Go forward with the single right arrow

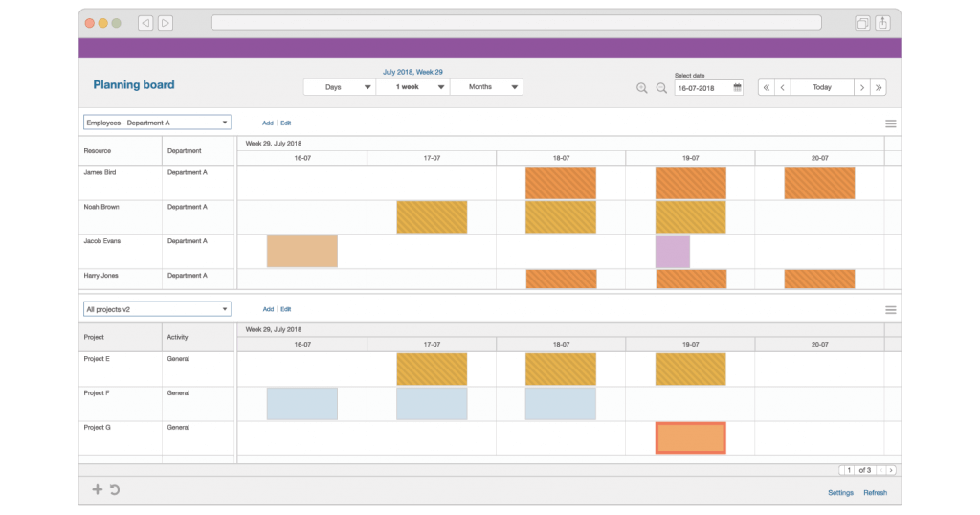point(861,87)
